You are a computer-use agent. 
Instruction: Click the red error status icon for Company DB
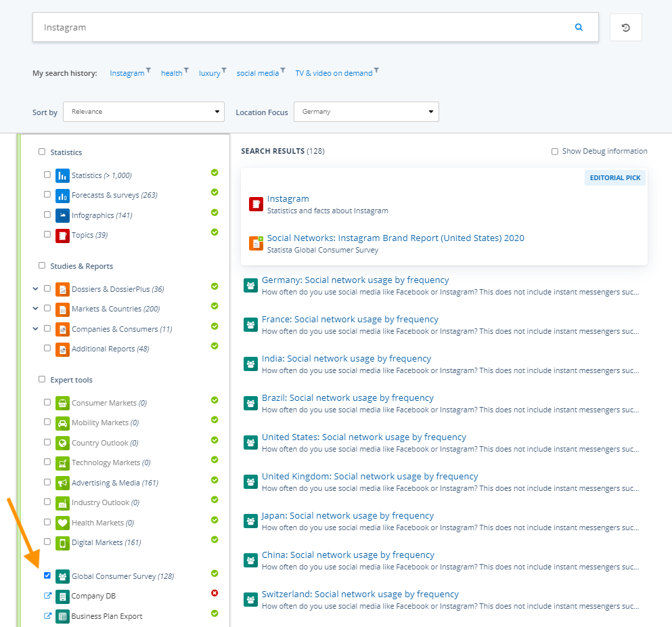click(215, 593)
